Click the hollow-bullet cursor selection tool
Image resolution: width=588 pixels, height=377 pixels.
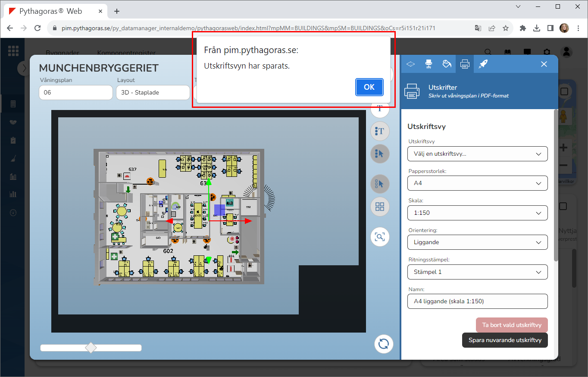[x=380, y=184]
